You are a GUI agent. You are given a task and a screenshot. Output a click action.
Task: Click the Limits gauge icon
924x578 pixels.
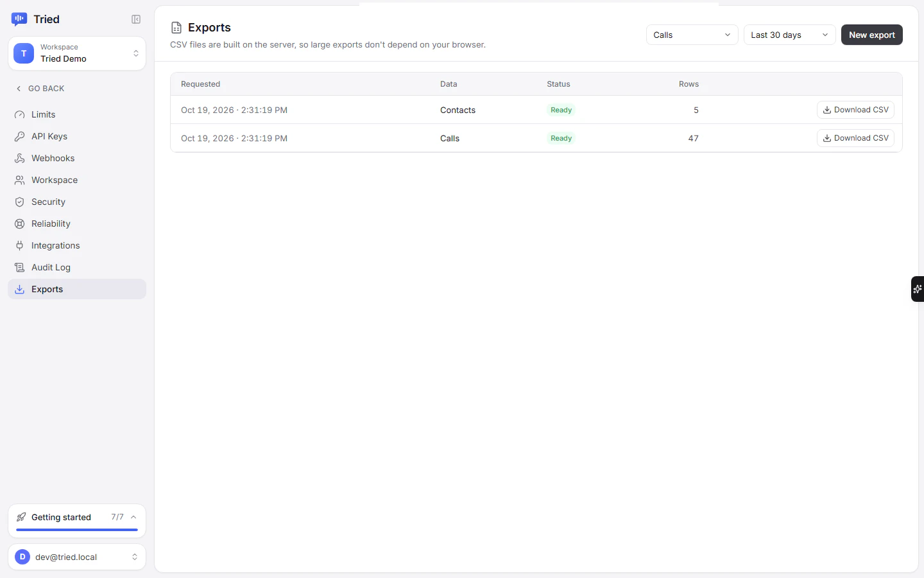(x=20, y=114)
